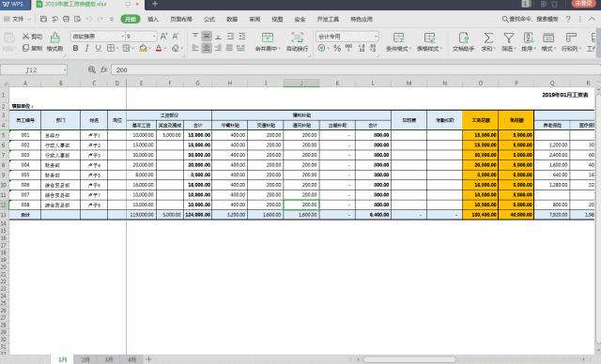
Task: Apply the yellow fill color bucket
Action: pyautogui.click(x=143, y=48)
